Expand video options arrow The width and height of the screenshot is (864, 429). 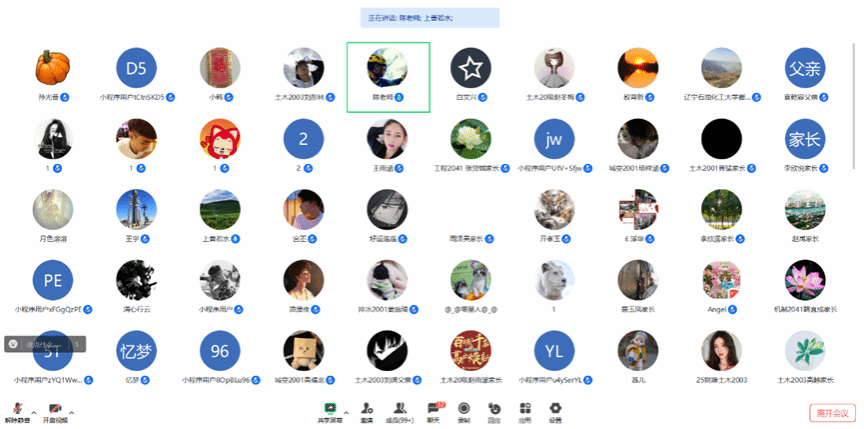(71, 412)
